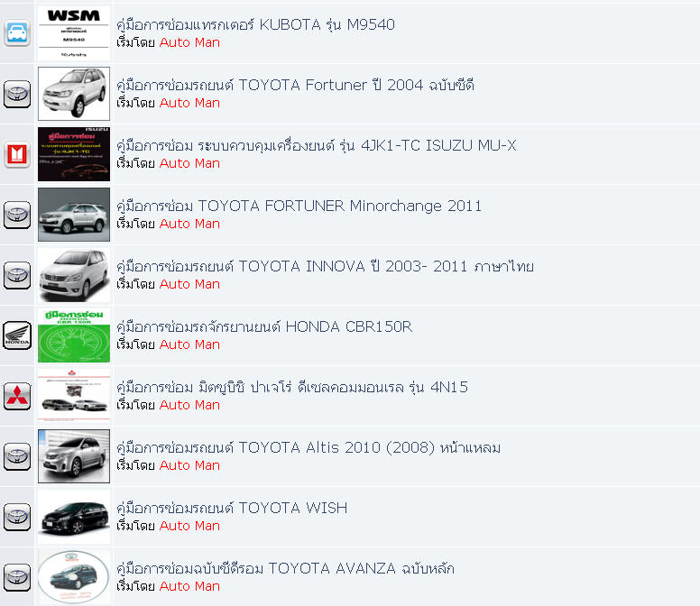Click Auto Man author under Altis 2010
700x606 pixels.
tap(189, 465)
